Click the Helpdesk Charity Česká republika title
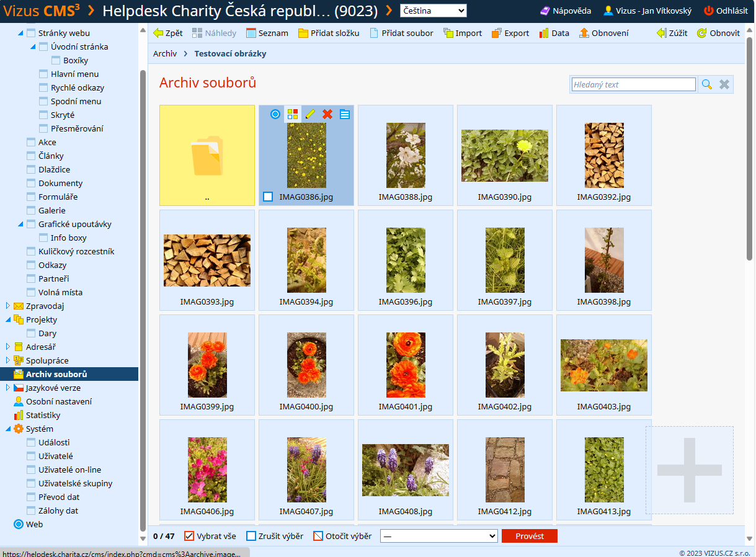This screenshot has width=756, height=557. (x=240, y=11)
